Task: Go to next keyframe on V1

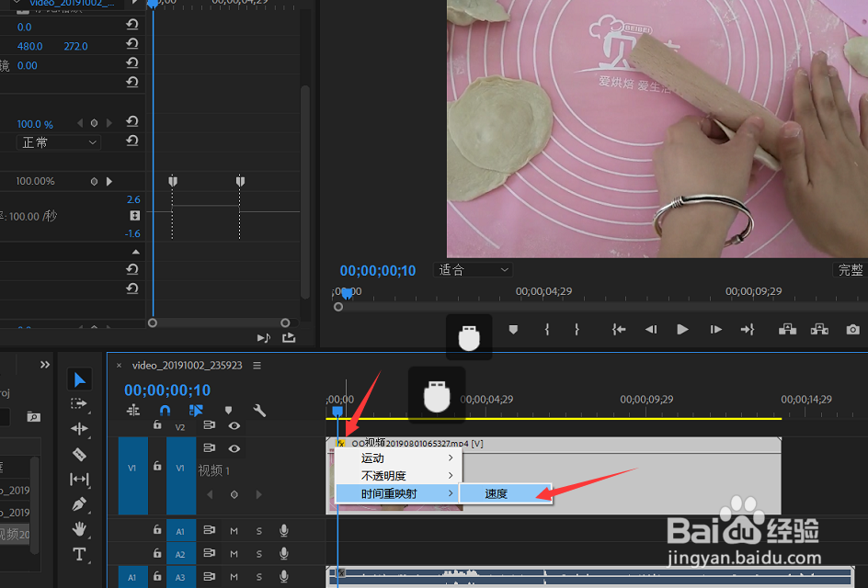Action: pos(258,494)
